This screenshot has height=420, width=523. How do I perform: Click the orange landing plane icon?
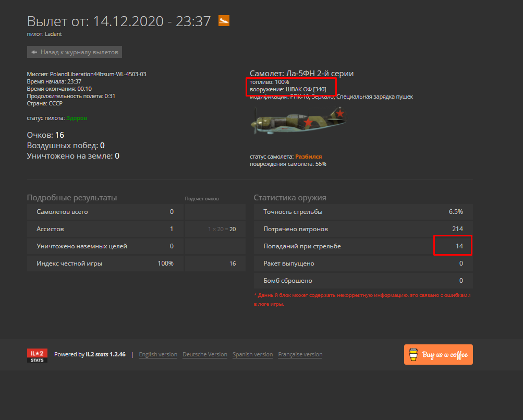(x=224, y=21)
